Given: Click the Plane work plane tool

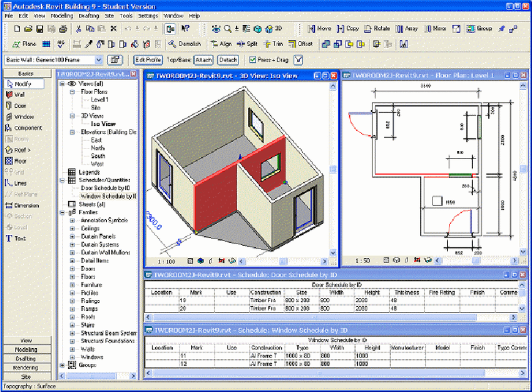Looking at the screenshot, I should pos(24,44).
